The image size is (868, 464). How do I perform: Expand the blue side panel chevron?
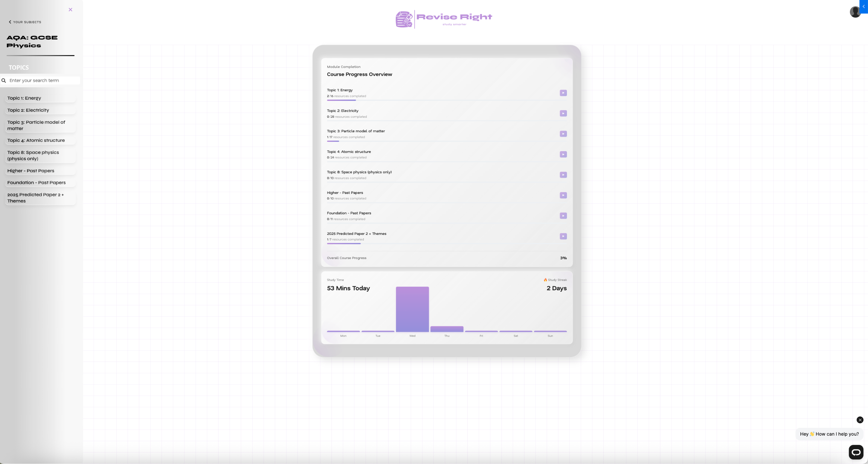863,6
